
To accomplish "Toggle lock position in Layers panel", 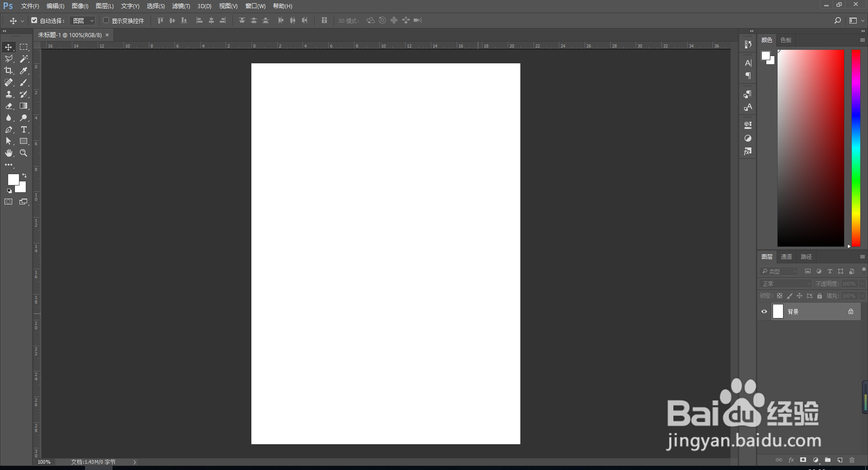I will [799, 296].
